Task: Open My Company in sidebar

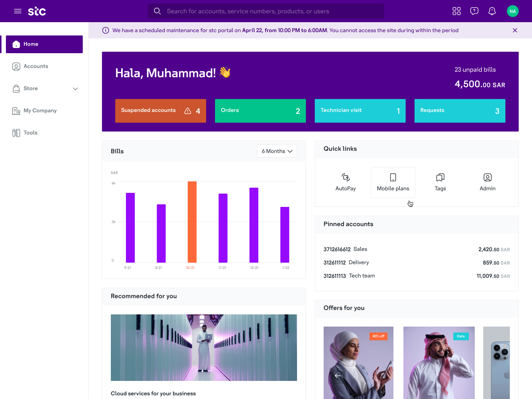Action: 44,111
